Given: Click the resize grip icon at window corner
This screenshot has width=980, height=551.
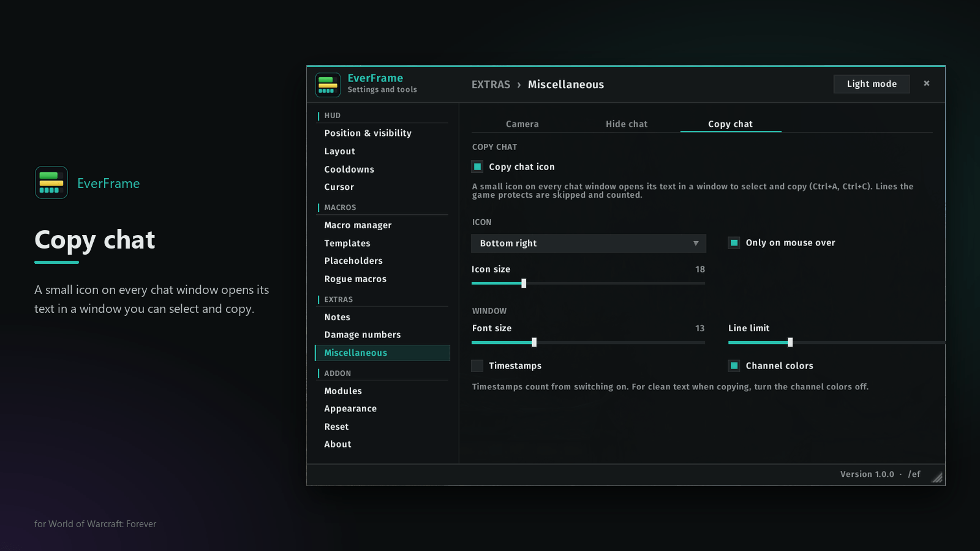Looking at the screenshot, I should click(937, 478).
